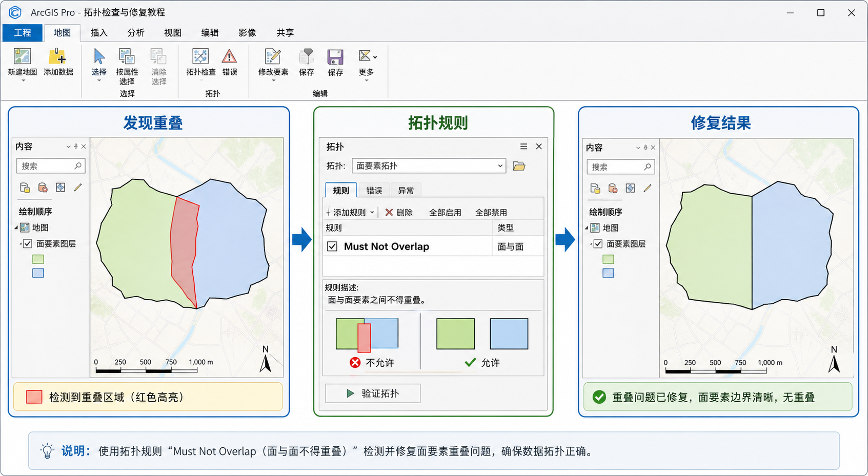Screen dimensions: 868x476
Task: Close the left 内容 pane
Action: (x=84, y=147)
